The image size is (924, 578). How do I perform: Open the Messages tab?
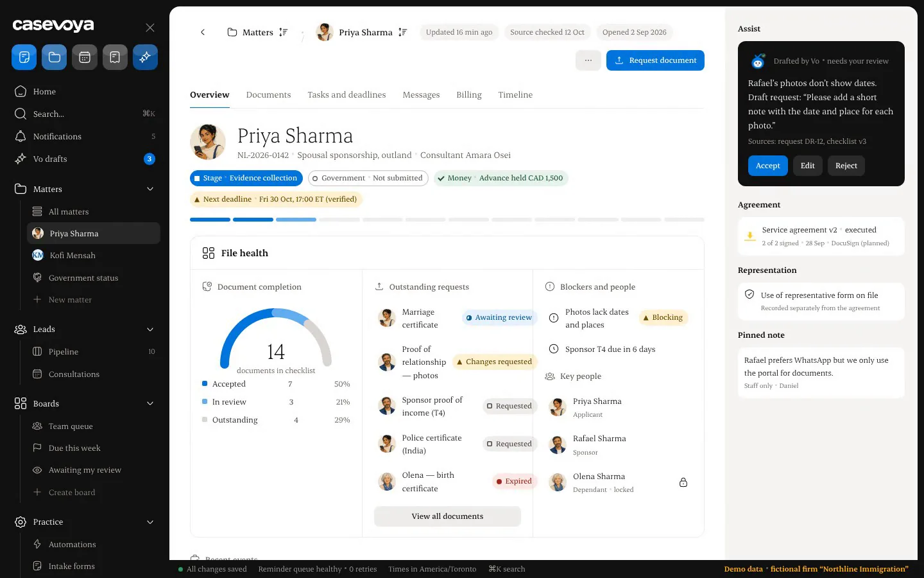click(x=421, y=95)
